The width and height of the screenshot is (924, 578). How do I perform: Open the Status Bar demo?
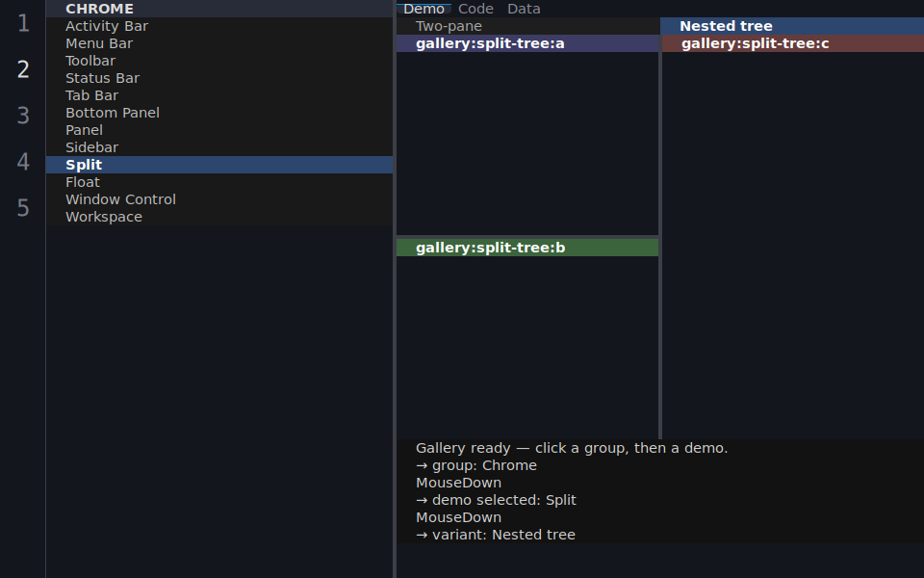point(219,78)
